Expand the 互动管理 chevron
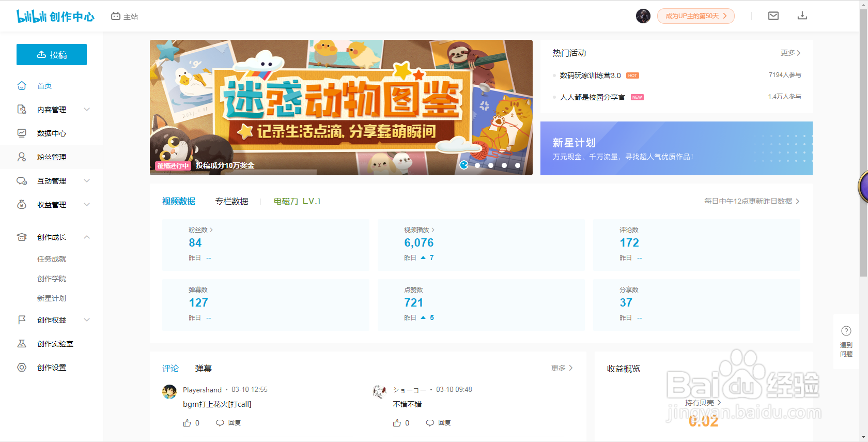The height and width of the screenshot is (442, 868). [87, 181]
